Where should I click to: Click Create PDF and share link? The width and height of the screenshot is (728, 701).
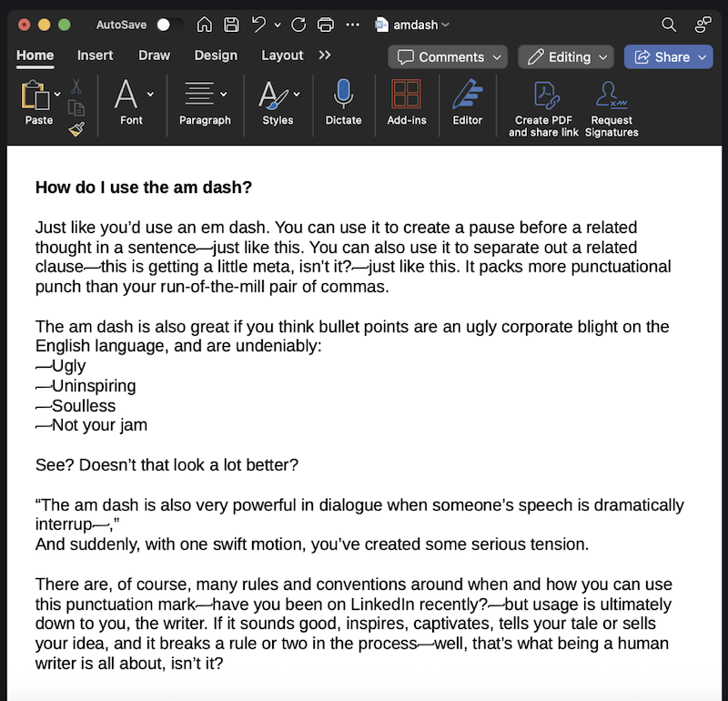coord(543,109)
